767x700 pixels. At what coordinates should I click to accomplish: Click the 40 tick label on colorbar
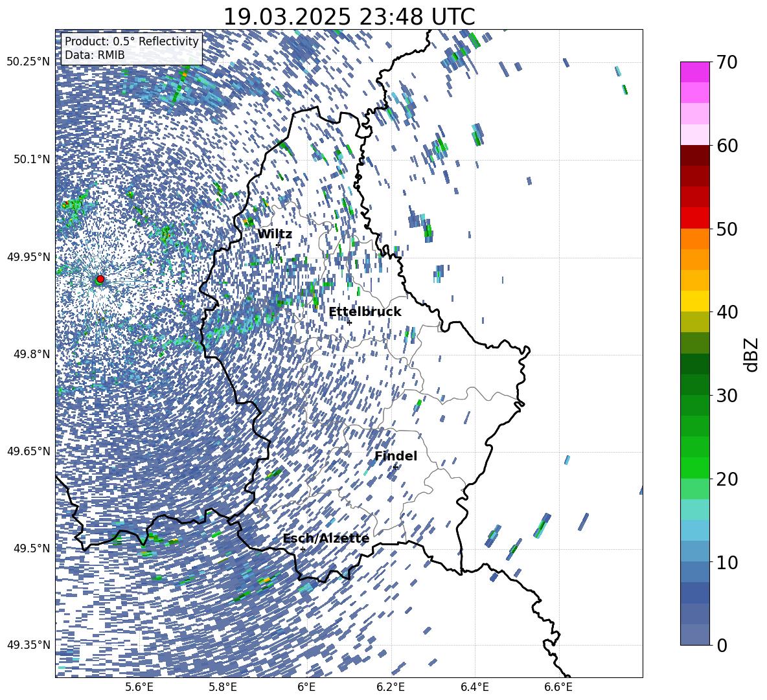click(x=727, y=312)
